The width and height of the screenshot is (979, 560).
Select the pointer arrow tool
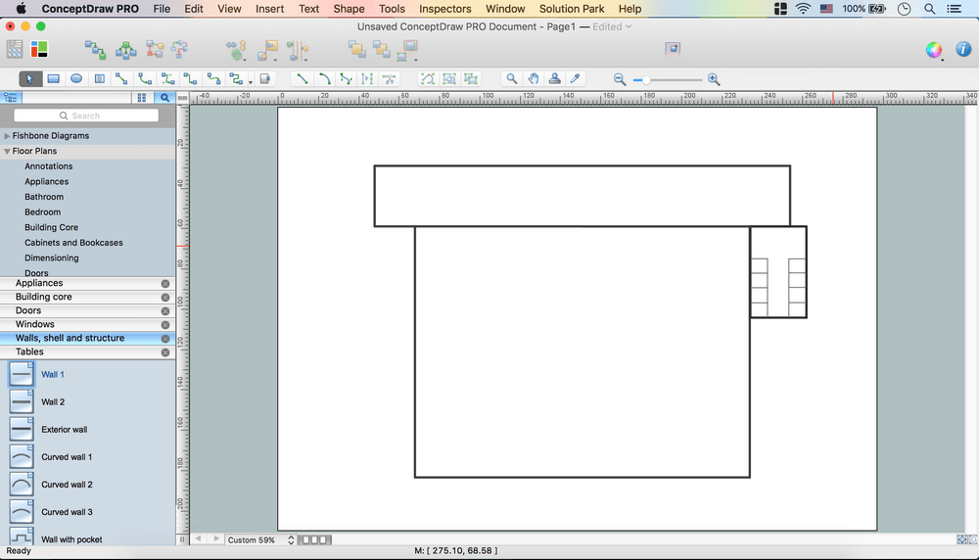pos(30,79)
